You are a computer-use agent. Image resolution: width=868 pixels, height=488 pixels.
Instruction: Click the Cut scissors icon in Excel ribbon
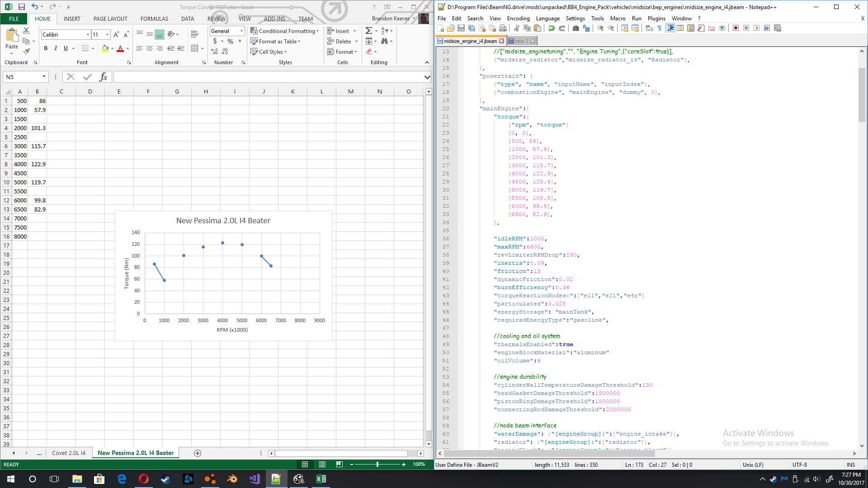[x=26, y=31]
